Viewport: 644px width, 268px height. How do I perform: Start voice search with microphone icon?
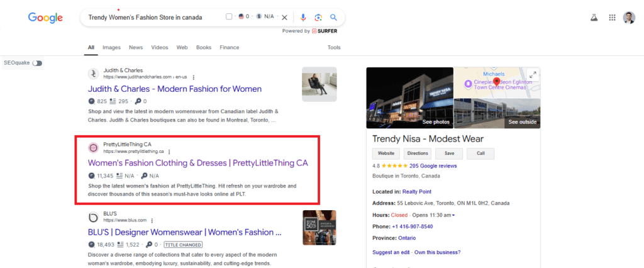304,18
